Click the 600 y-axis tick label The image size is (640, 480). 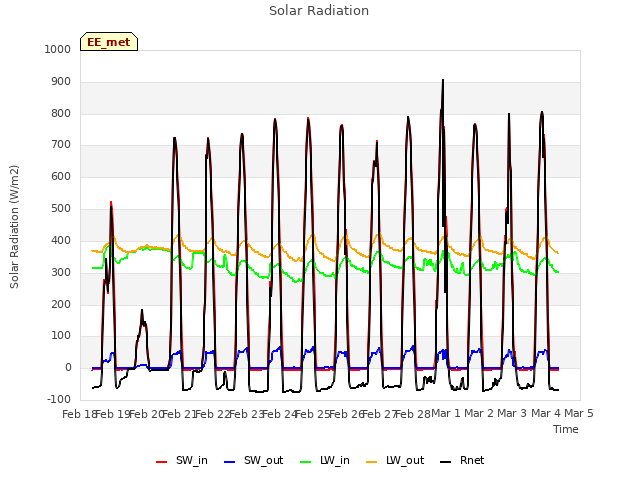tap(61, 176)
